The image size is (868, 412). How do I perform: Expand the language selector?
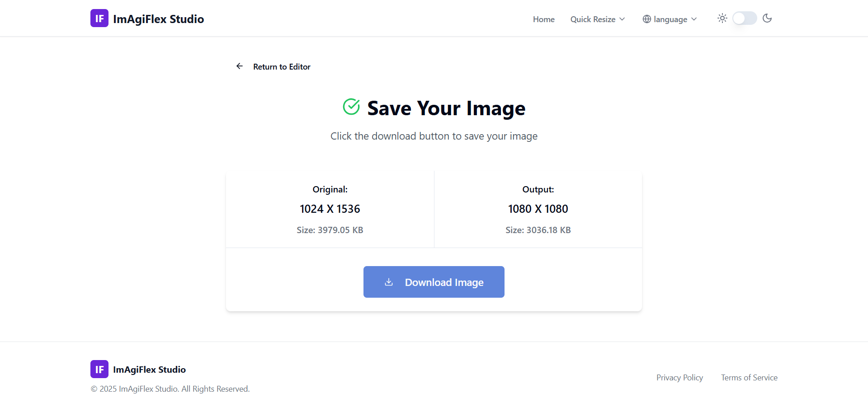tap(670, 19)
